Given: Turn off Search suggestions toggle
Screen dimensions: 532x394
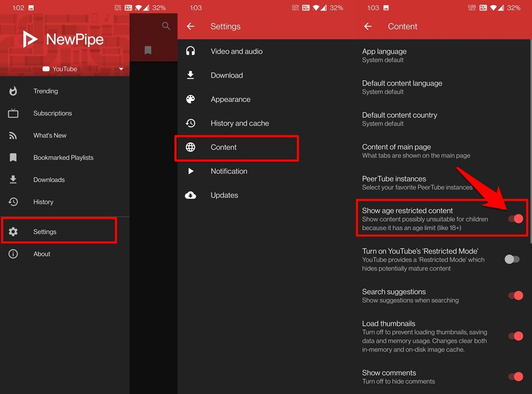Looking at the screenshot, I should click(x=515, y=296).
